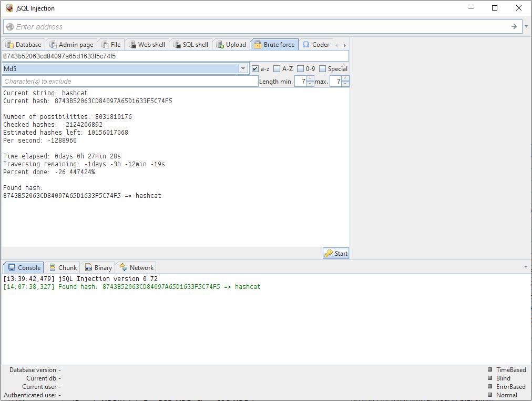Switch to the Chunk tab
This screenshot has height=401, width=532.
(x=63, y=267)
